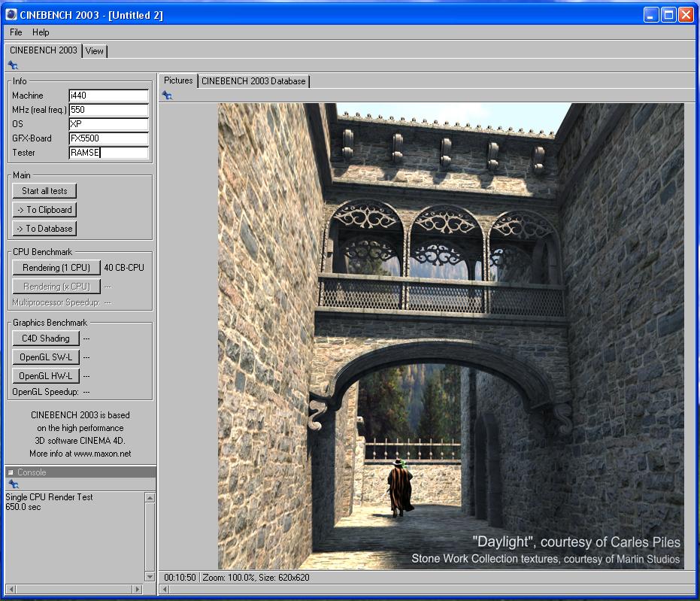Click the 00:10:50 render time status
The image size is (700, 601).
click(x=180, y=578)
